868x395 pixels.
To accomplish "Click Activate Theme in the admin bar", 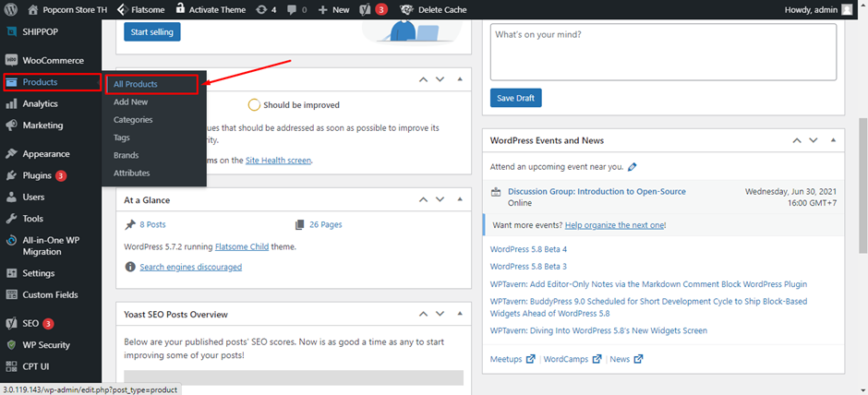I will (210, 9).
